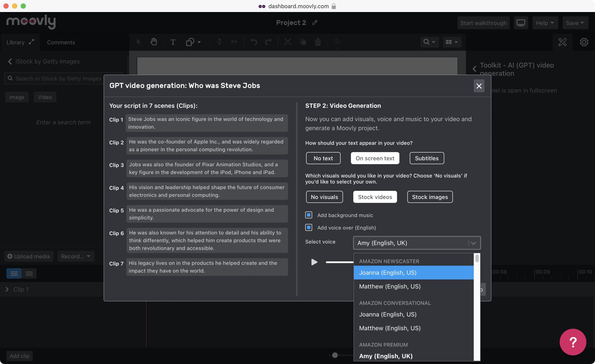This screenshot has height=364, width=595.
Task: Choose On screen text option
Action: click(x=375, y=158)
